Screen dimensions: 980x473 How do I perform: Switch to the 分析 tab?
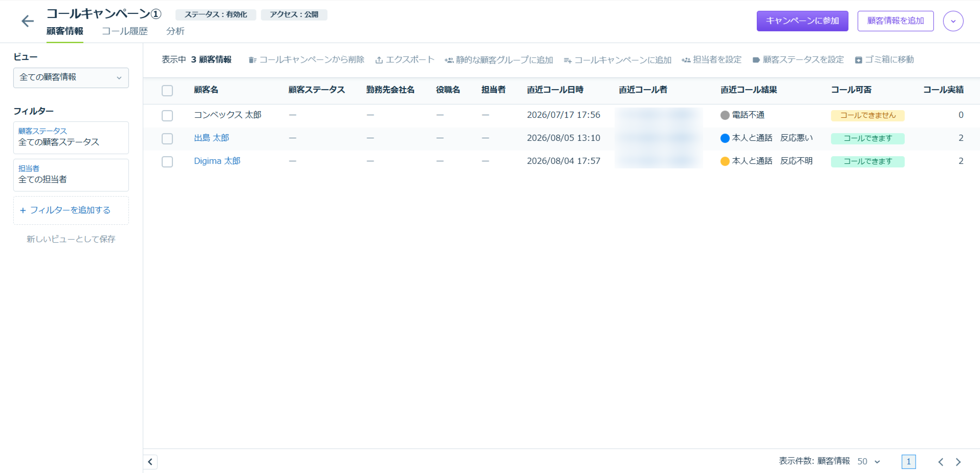pyautogui.click(x=175, y=31)
